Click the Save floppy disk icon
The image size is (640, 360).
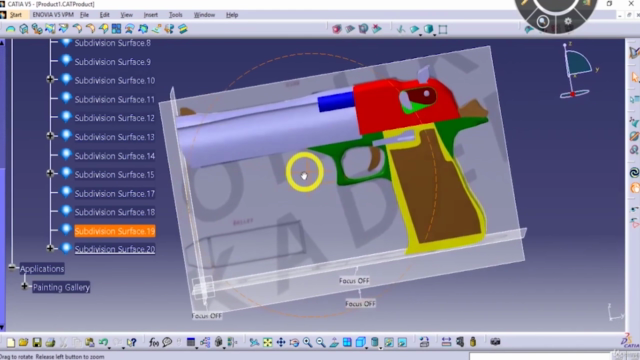(x=37, y=342)
